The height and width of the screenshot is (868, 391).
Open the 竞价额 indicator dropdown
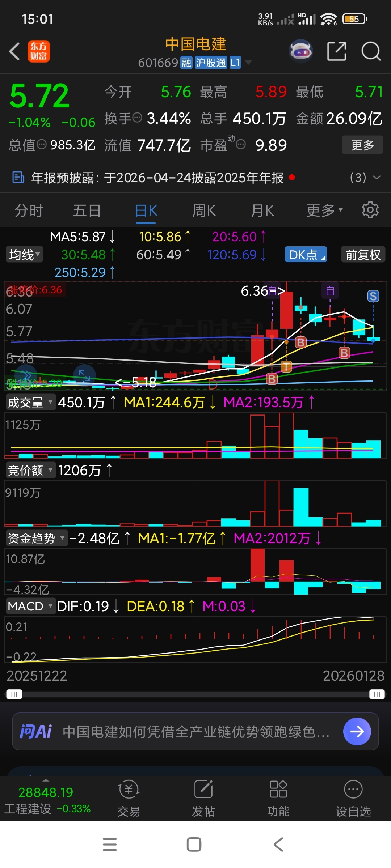pyautogui.click(x=30, y=470)
